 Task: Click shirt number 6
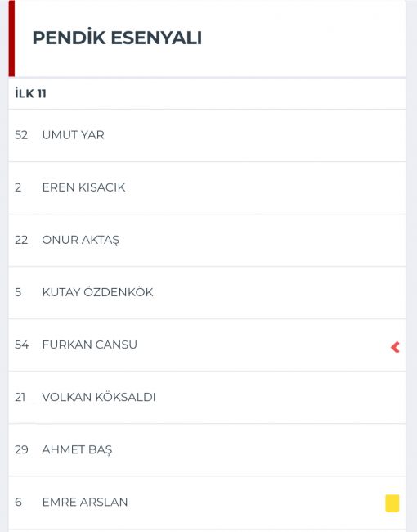pos(18,502)
